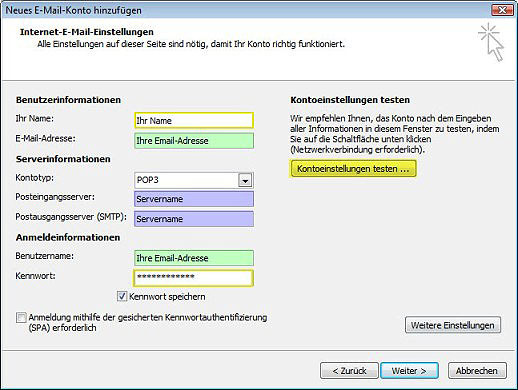The image size is (518, 390).
Task: Cancel the dialog via Abbrechen
Action: tap(477, 371)
